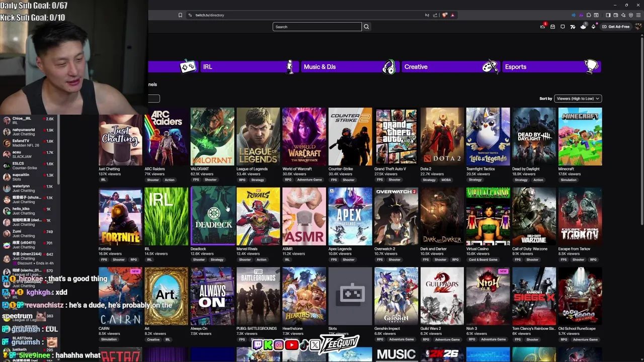Open the whispers chat bubble icon
644x362 pixels.
[562, 27]
